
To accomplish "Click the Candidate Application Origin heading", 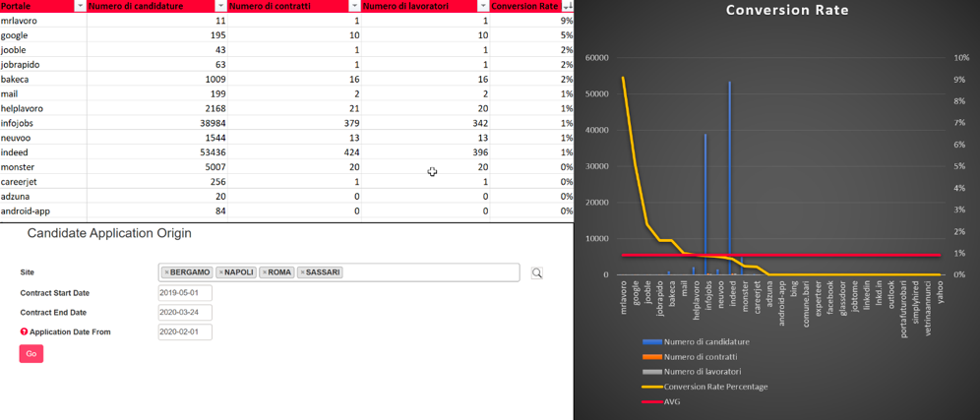I will click(x=109, y=234).
